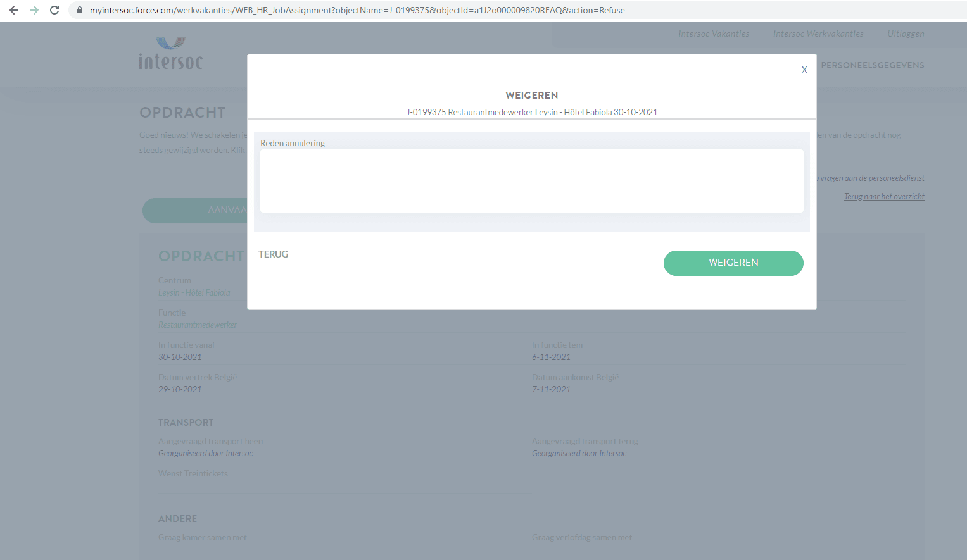Confirm refusal with the green Weigeren button
Viewport: 967px width, 560px height.
click(x=733, y=263)
